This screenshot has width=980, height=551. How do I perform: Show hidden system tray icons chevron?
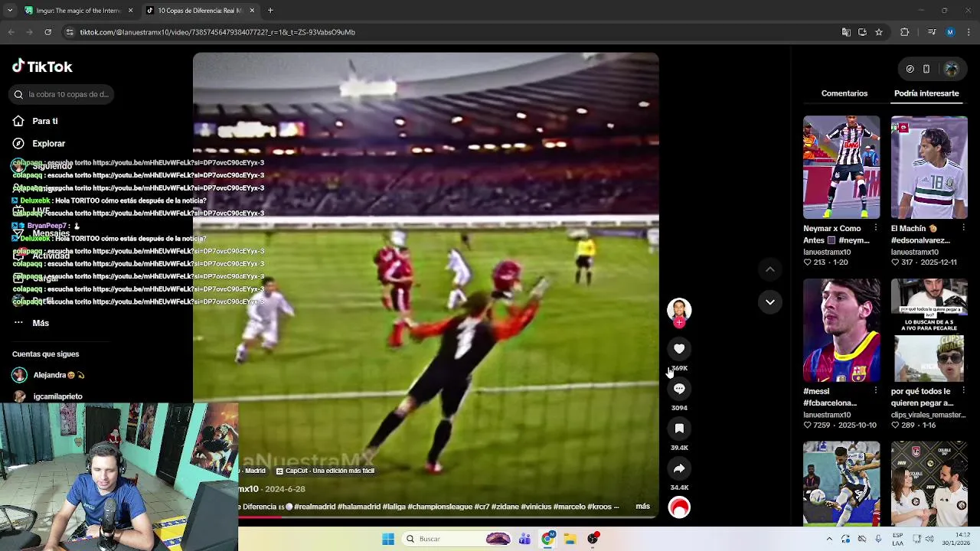[x=829, y=539]
